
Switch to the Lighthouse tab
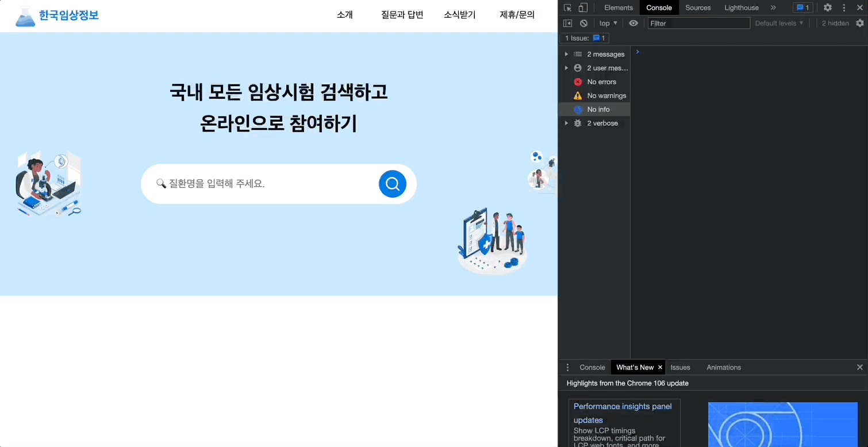742,7
